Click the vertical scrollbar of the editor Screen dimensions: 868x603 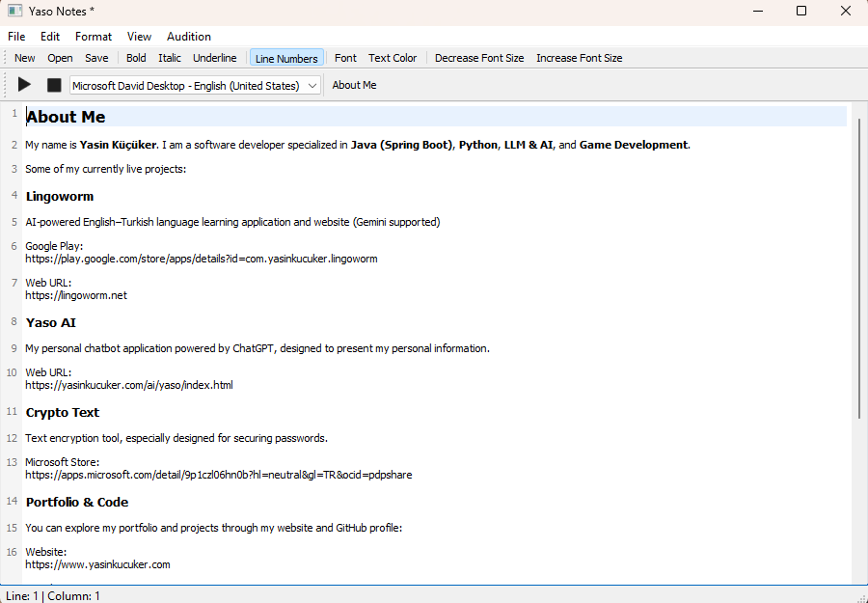point(858,270)
